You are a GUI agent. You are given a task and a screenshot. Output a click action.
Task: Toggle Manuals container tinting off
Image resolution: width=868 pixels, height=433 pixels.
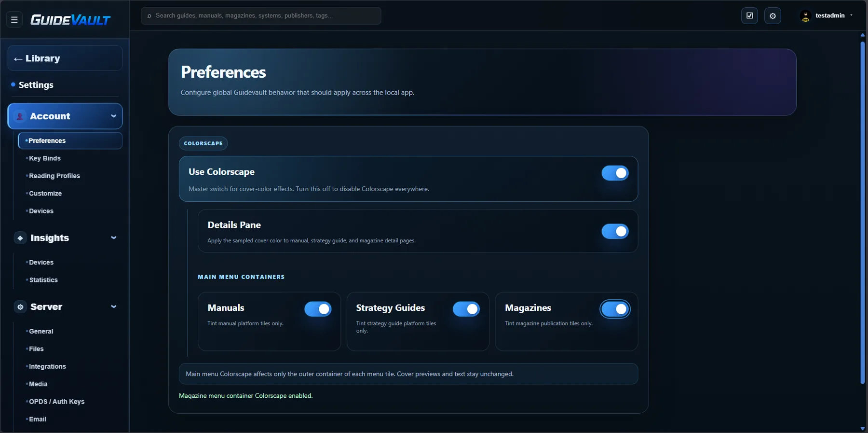(x=318, y=309)
